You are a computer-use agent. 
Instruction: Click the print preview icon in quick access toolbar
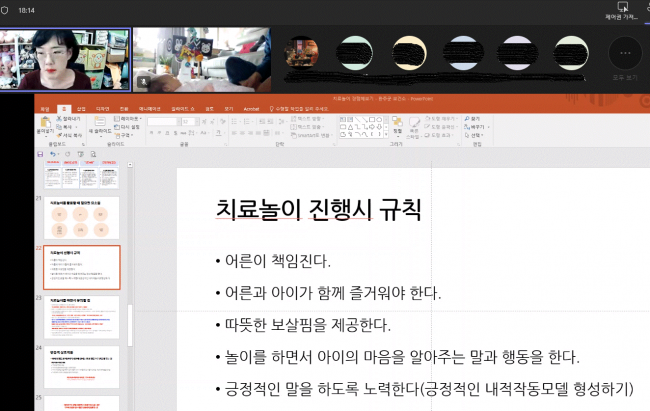pos(93,154)
